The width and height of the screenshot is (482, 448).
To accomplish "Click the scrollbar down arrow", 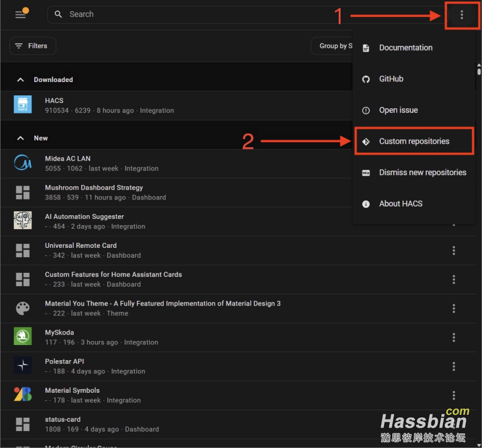I will coord(479,445).
